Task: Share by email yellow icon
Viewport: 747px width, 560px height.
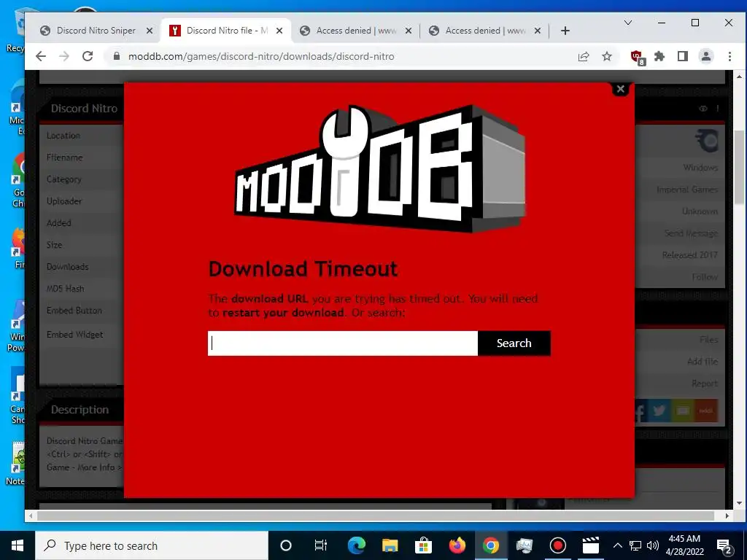Action: click(683, 411)
